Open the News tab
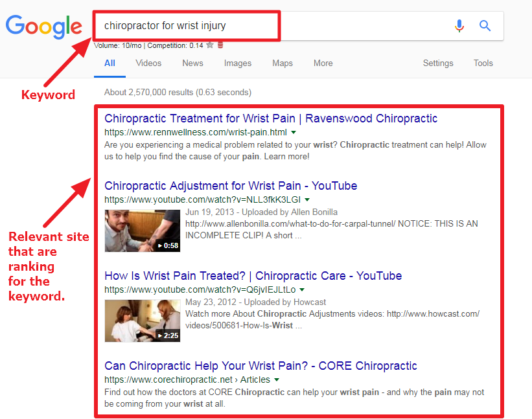Image resolution: width=532 pixels, height=419 pixels. 192,63
